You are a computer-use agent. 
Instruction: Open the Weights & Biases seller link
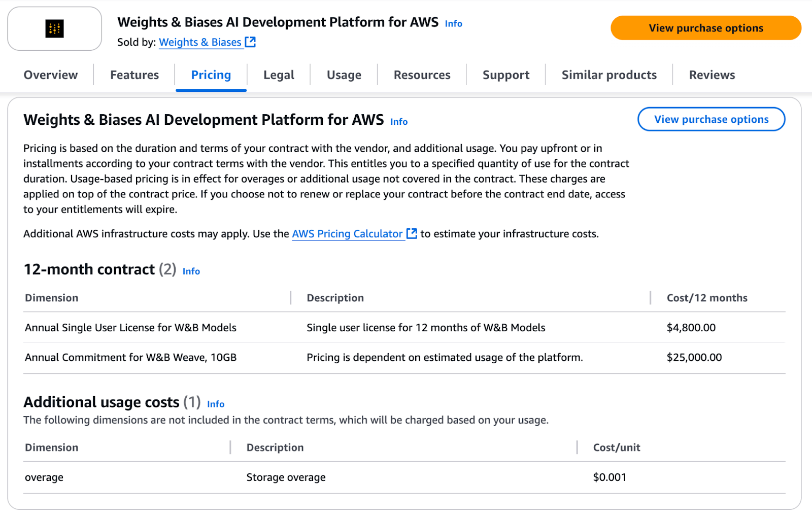click(200, 42)
